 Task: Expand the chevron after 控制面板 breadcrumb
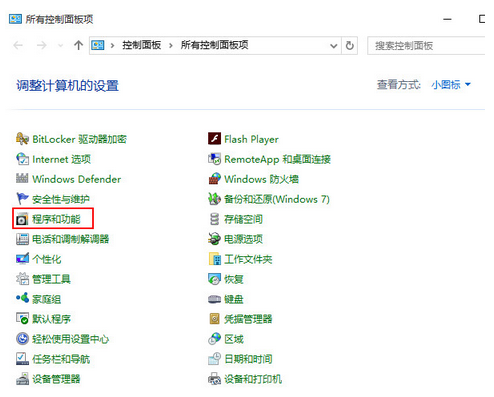(x=171, y=45)
